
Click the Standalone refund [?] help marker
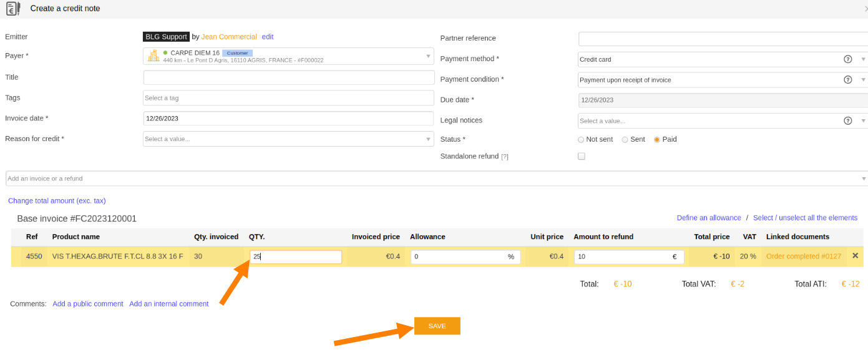coord(504,157)
